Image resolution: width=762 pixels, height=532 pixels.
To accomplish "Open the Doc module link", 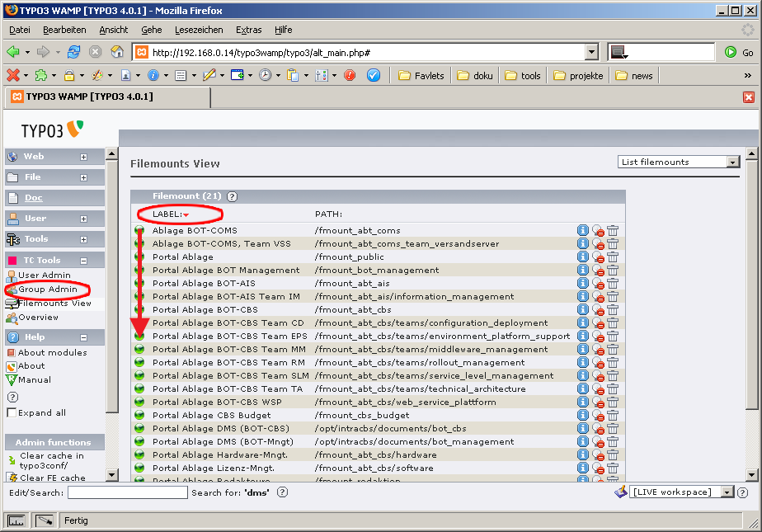I will point(34,198).
